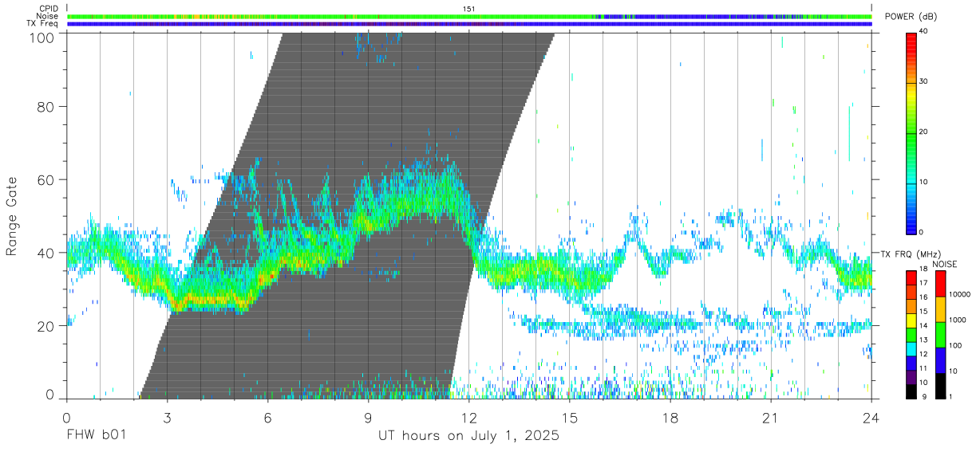Click the 'CPID' row label
This screenshot has height=452, width=980.
[49, 8]
